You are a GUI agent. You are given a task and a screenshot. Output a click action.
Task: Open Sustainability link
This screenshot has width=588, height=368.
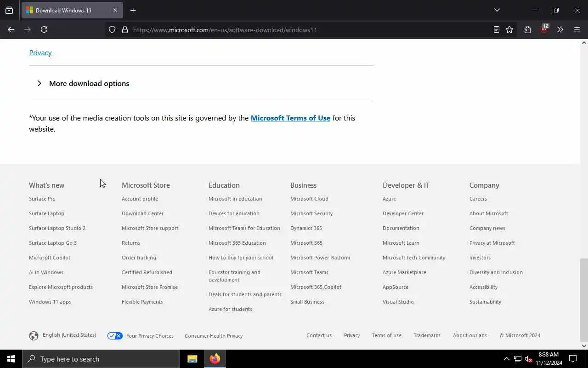[485, 302]
